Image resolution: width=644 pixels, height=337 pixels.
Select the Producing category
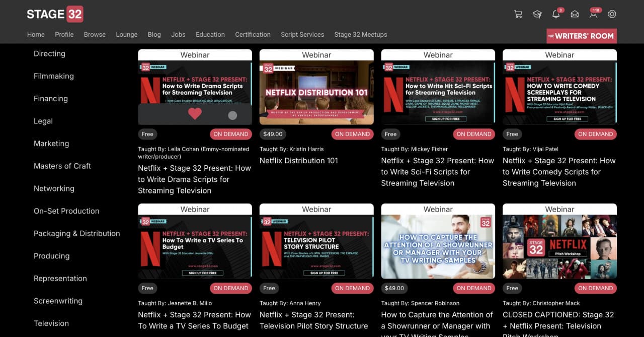52,256
